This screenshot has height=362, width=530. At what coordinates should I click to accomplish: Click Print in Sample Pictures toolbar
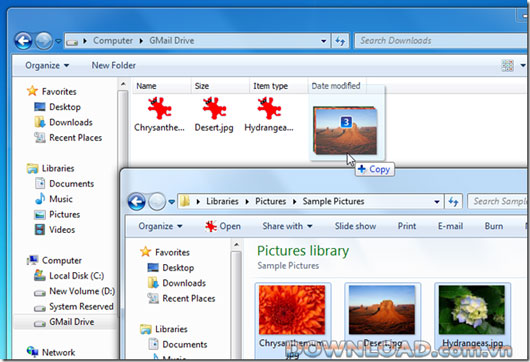[x=407, y=226]
